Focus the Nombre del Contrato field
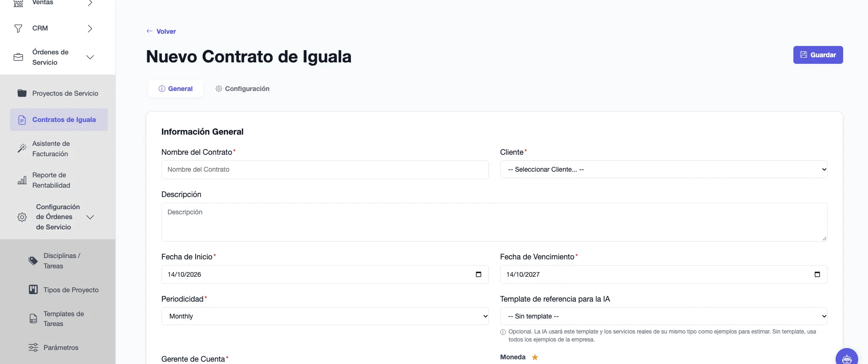868x364 pixels. tap(325, 170)
